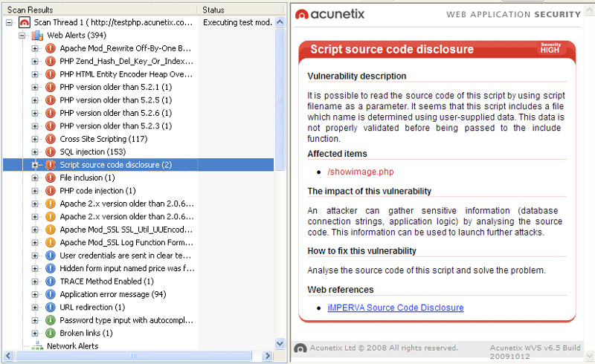Click the green info icon beside Broken links
Image resolution: width=595 pixels, height=364 pixels.
[x=51, y=334]
